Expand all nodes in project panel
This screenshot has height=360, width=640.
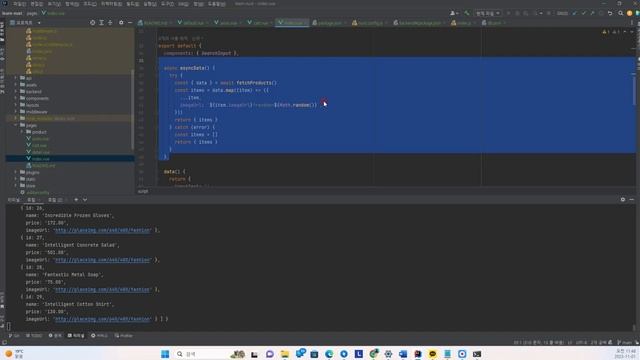[101, 22]
